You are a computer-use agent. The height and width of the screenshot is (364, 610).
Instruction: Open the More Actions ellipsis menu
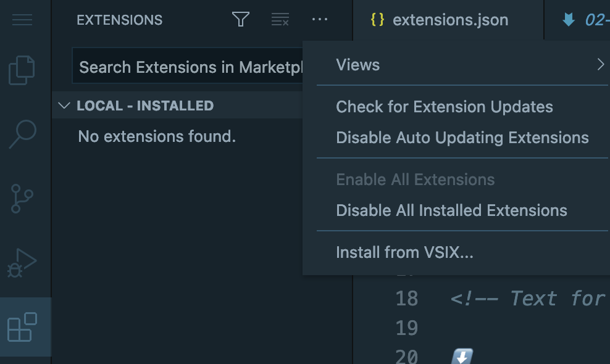pyautogui.click(x=319, y=19)
